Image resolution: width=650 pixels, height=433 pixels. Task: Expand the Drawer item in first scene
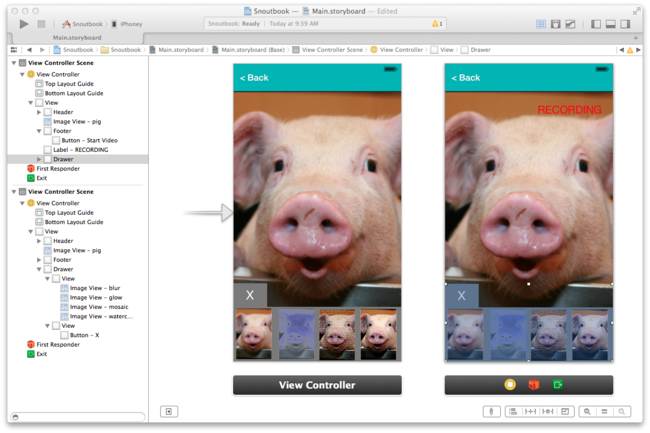click(x=39, y=159)
